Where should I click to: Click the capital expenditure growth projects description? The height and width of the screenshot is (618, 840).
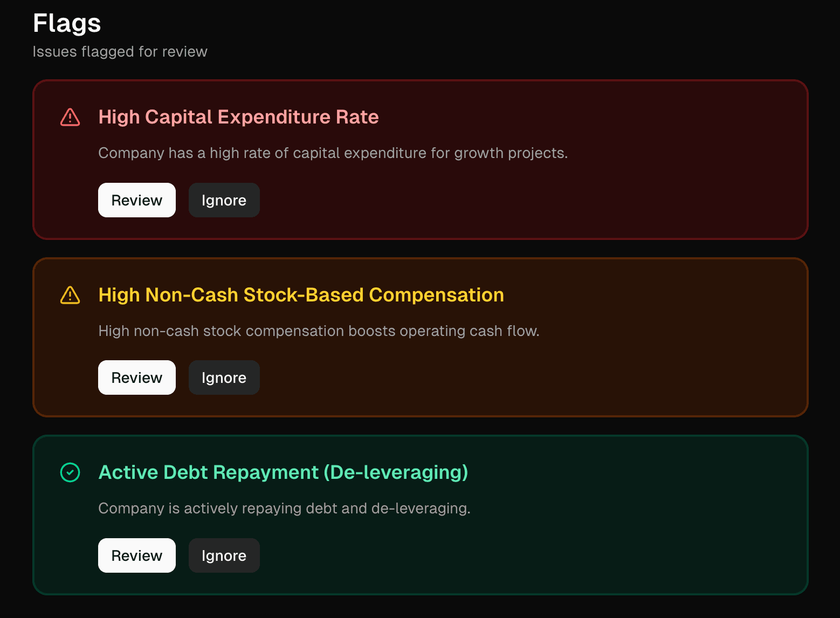click(333, 153)
